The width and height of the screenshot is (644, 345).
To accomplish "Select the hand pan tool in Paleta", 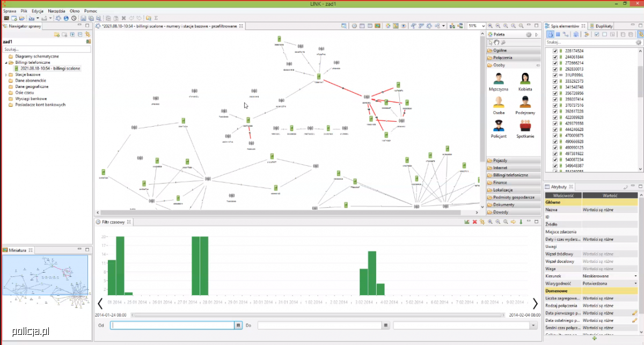I will coord(496,42).
